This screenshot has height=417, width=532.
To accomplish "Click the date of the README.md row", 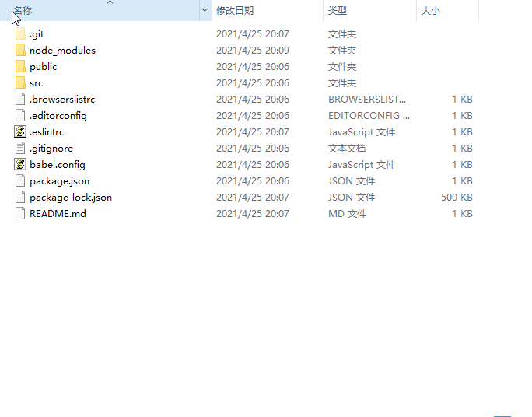I will click(x=253, y=214).
